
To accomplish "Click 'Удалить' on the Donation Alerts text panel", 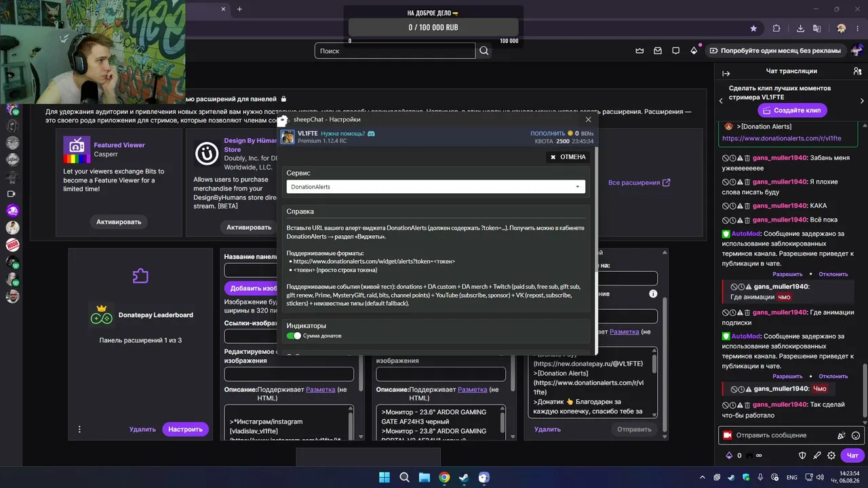I will click(547, 429).
